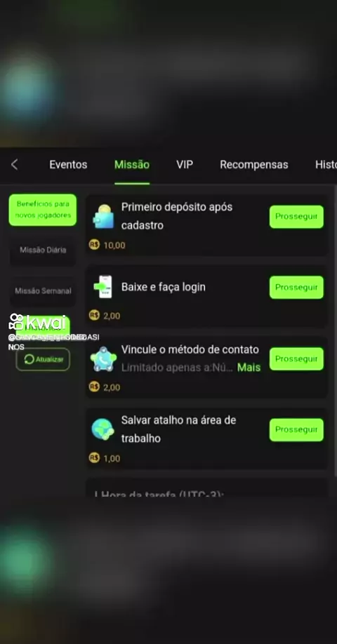Select Benefícios para novos jogadores category

(43, 210)
